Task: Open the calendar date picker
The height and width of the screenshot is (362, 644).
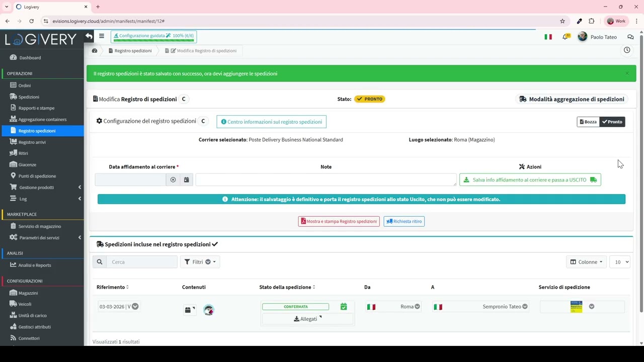Action: click(x=186, y=180)
